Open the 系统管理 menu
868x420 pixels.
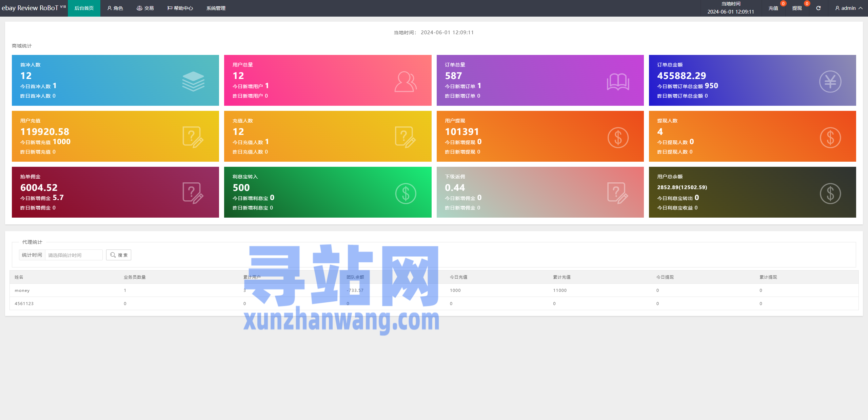(x=216, y=8)
